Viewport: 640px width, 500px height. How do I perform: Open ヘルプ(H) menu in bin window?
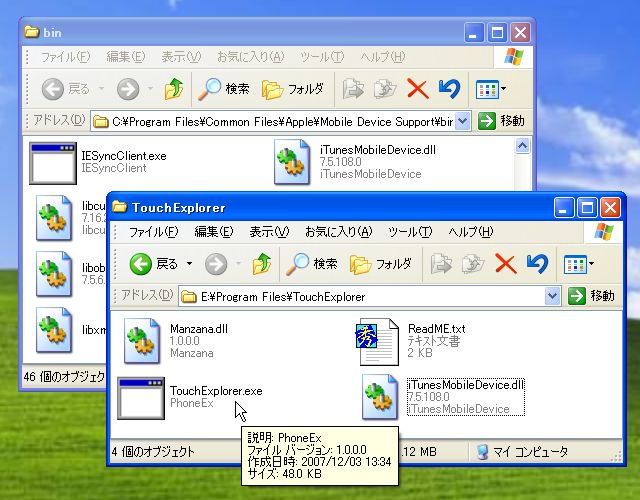pyautogui.click(x=382, y=57)
